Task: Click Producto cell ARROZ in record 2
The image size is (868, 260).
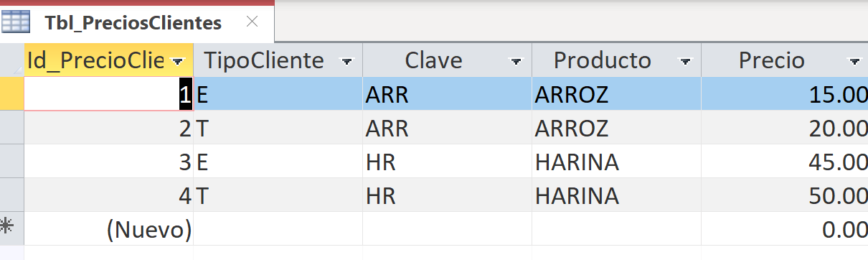Action: click(616, 128)
